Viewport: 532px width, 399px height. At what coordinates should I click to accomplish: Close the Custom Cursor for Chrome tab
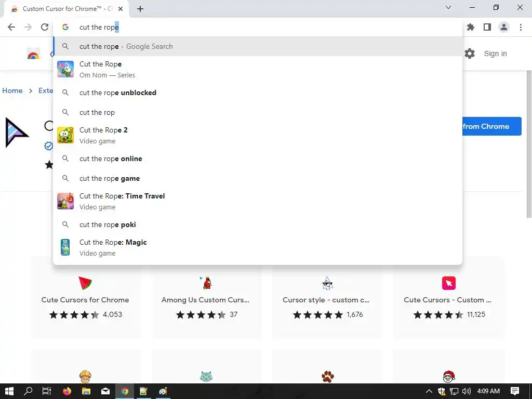[x=121, y=9]
